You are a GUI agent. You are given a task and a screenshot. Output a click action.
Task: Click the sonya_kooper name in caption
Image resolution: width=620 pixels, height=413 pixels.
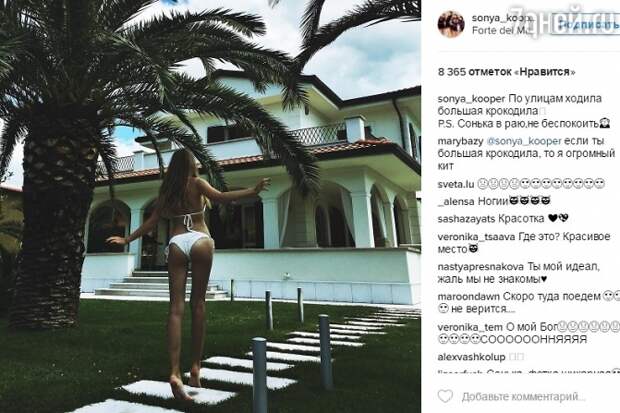(x=471, y=99)
